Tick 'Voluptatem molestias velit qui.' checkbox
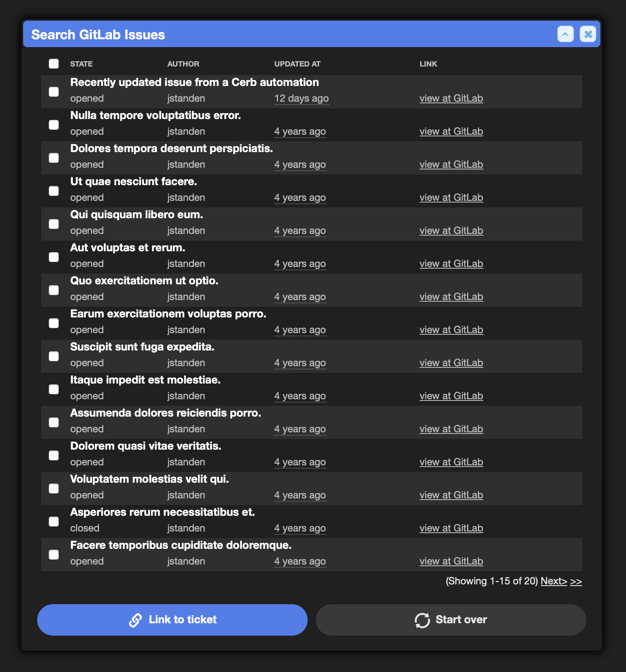This screenshot has width=626, height=672. [54, 489]
